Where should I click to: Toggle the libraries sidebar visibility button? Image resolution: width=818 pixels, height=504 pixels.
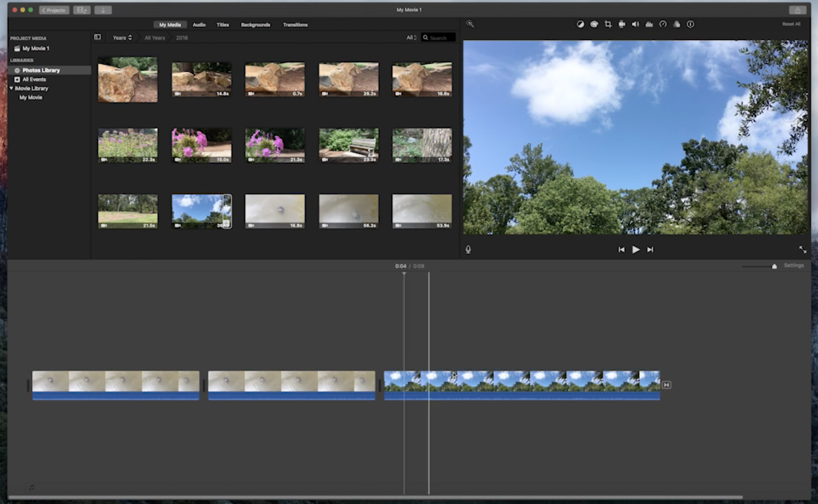97,37
